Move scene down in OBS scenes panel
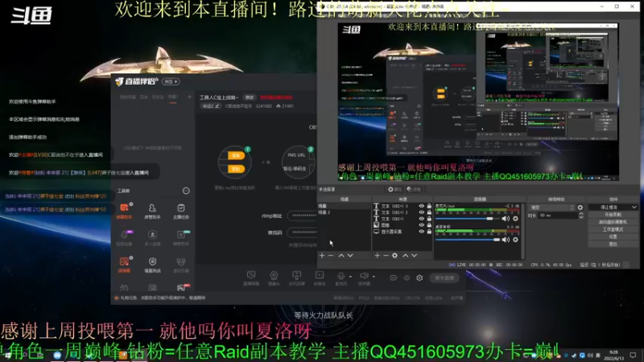 coord(350,255)
